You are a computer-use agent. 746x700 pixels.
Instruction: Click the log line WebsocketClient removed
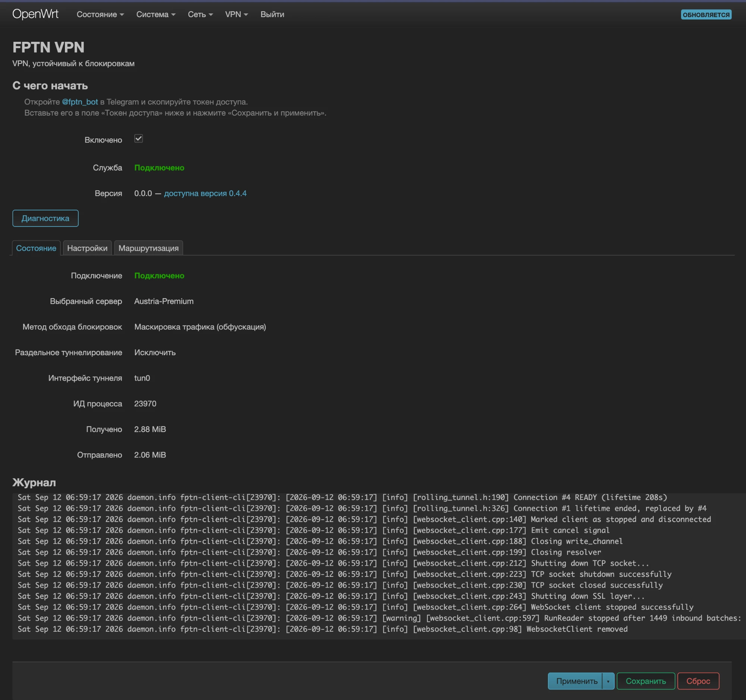click(322, 629)
